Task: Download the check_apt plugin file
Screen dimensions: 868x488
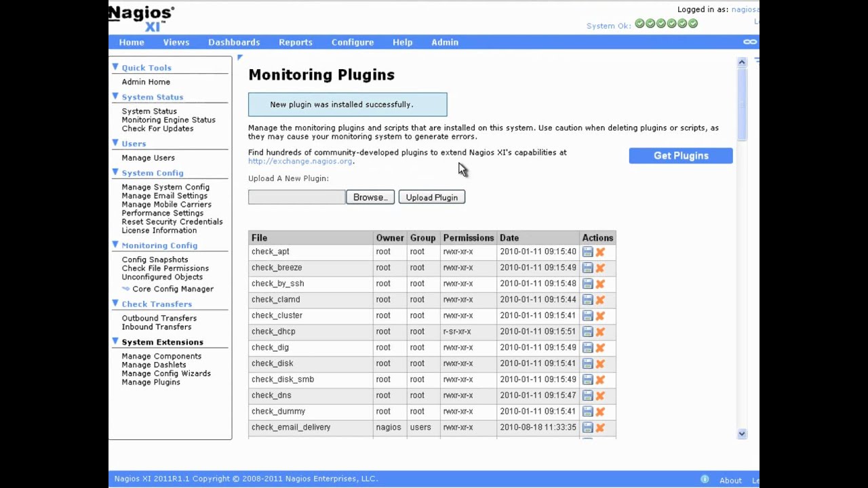Action: tap(588, 251)
